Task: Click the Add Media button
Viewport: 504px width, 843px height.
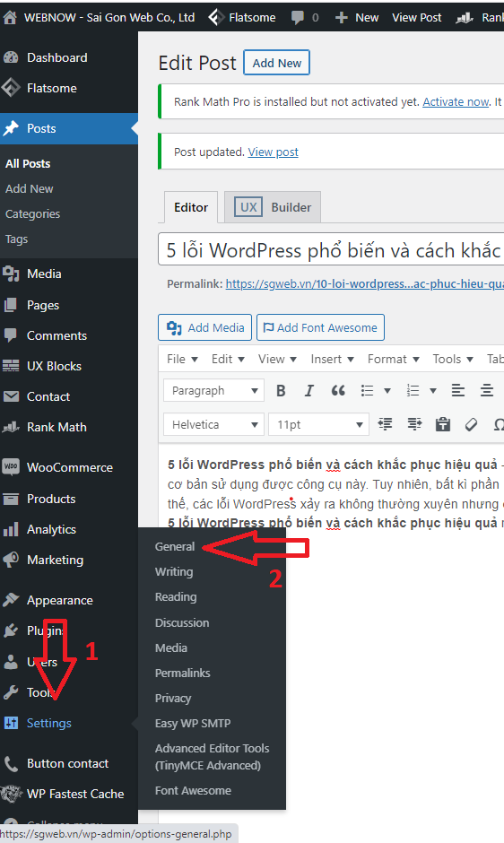Action: pos(205,327)
